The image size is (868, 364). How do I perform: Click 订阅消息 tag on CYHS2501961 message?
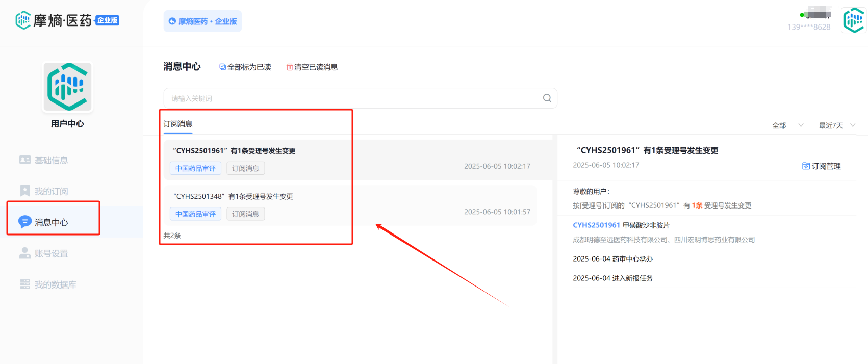(246, 168)
